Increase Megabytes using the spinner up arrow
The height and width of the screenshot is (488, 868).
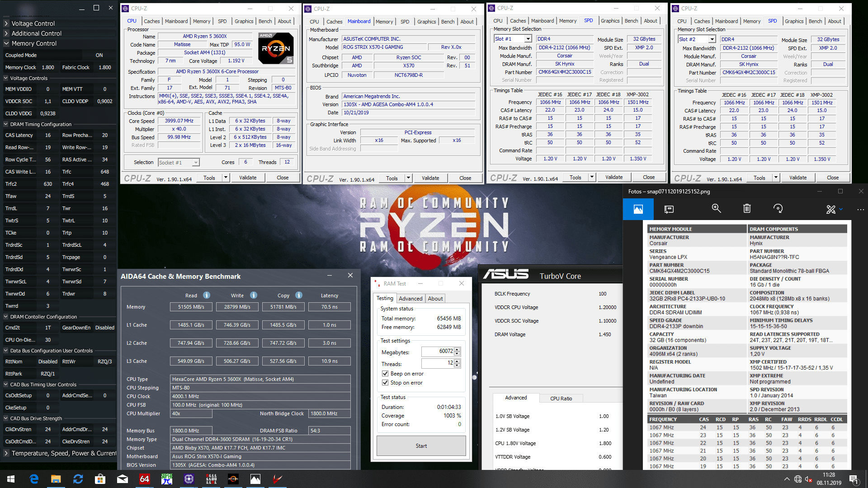[457, 349]
